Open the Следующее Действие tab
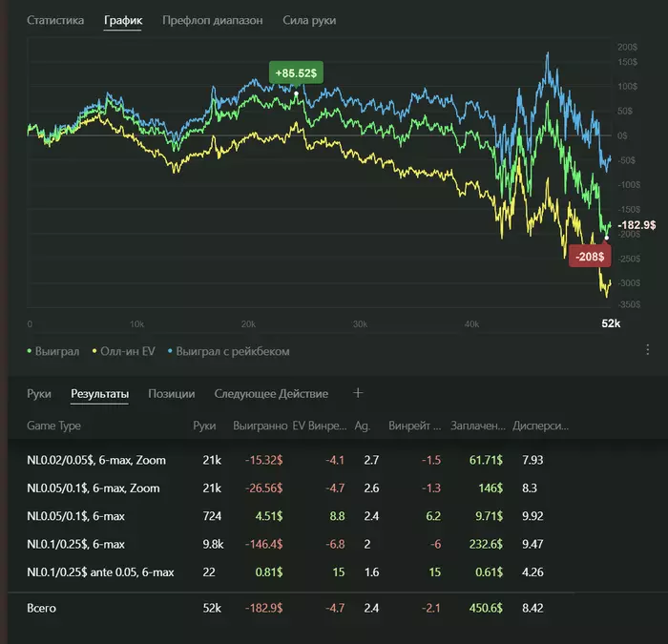Image resolution: width=668 pixels, height=644 pixels. [271, 393]
